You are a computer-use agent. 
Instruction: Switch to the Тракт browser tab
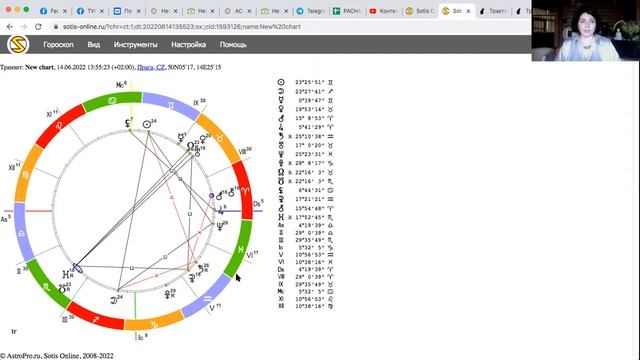(493, 11)
